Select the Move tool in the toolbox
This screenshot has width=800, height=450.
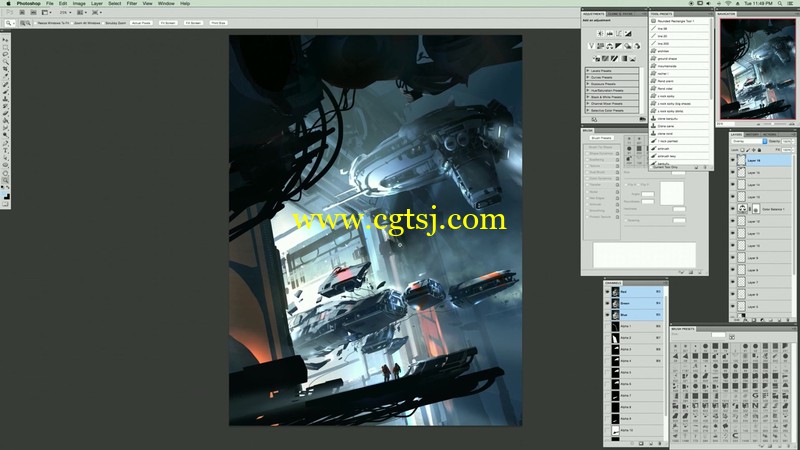[6, 39]
